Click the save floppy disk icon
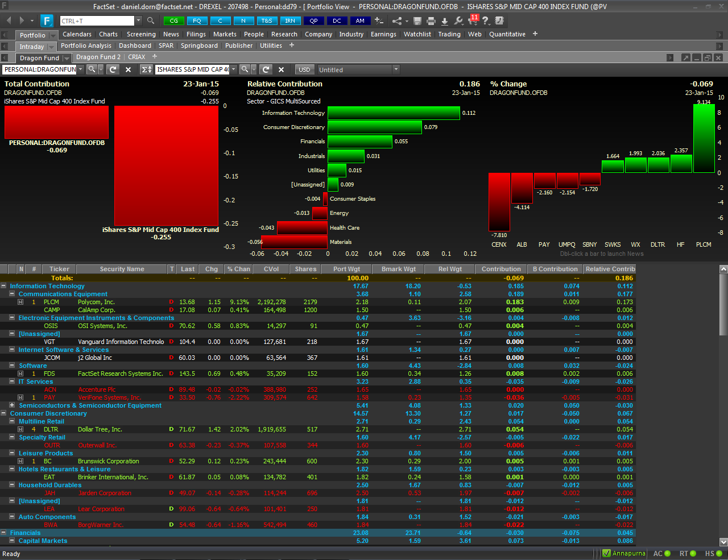728x560 pixels. (x=417, y=21)
